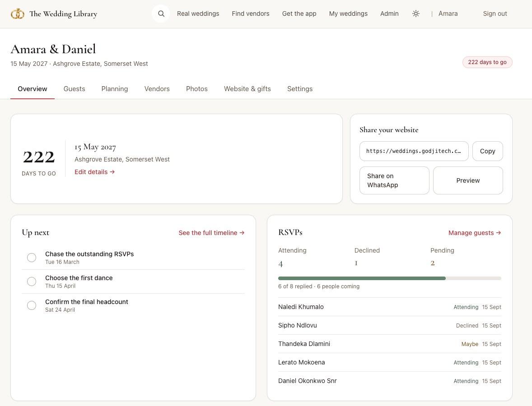Select the Photos tab

point(197,89)
